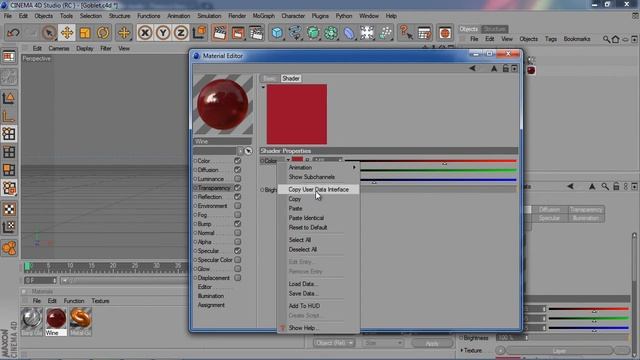Click the home icon in Objects panel

click(616, 39)
